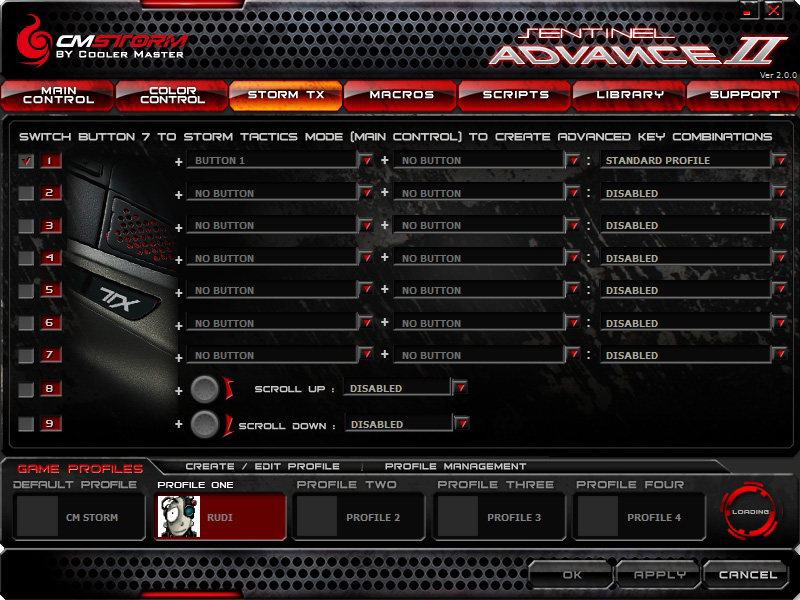Click the Rudi profile avatar image
The image size is (800, 600).
[x=179, y=516]
